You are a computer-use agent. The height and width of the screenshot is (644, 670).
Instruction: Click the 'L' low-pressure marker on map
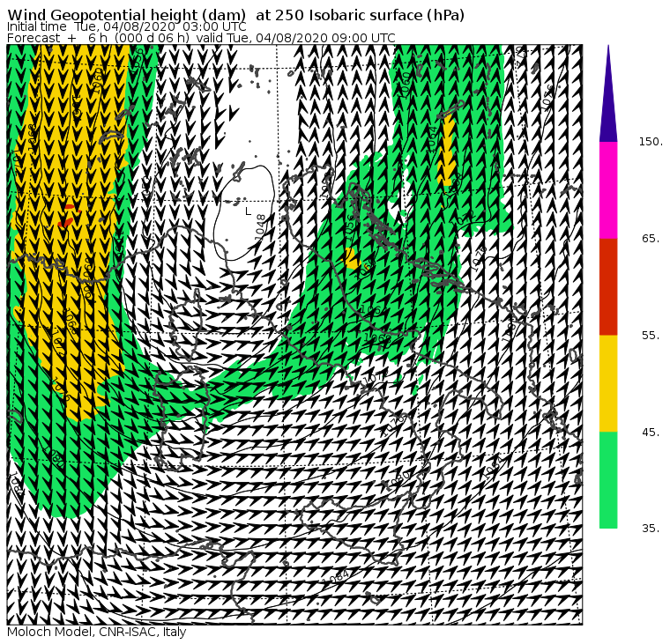pyautogui.click(x=249, y=211)
